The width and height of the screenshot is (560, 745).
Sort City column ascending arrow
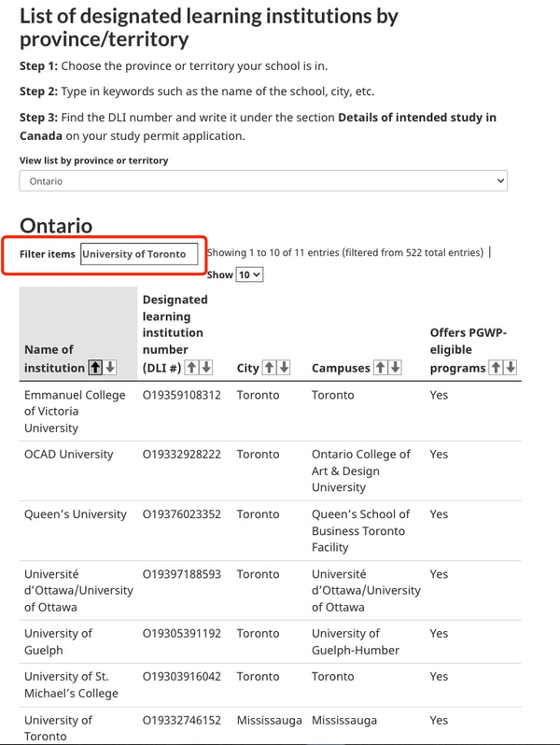click(270, 367)
